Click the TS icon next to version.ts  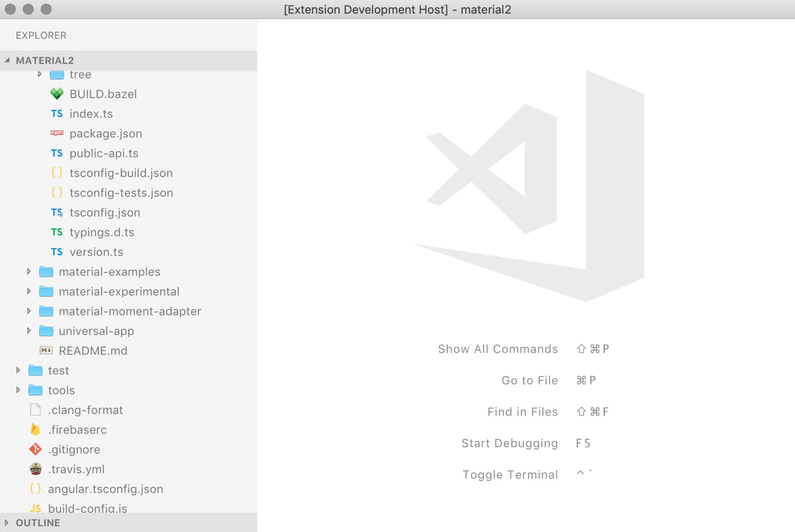coord(57,252)
